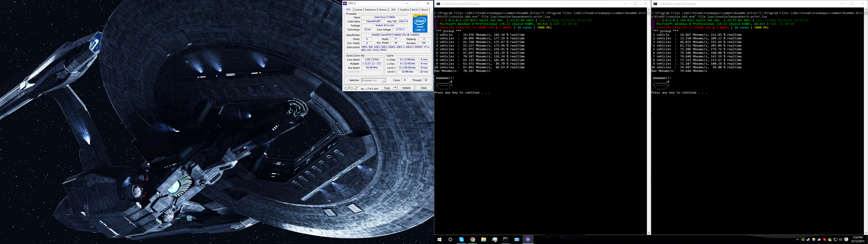
Task: Click 'Press any key to continue' in right cmd
Action: [679, 93]
